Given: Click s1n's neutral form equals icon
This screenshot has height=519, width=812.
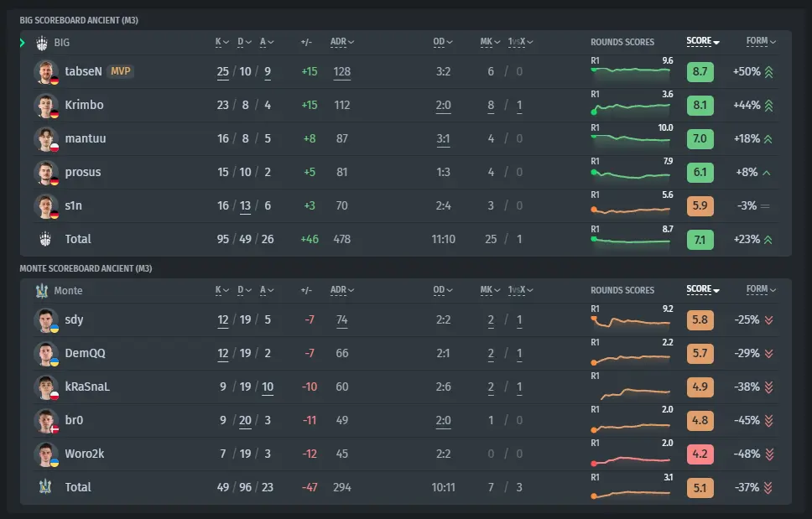Looking at the screenshot, I should [x=765, y=206].
